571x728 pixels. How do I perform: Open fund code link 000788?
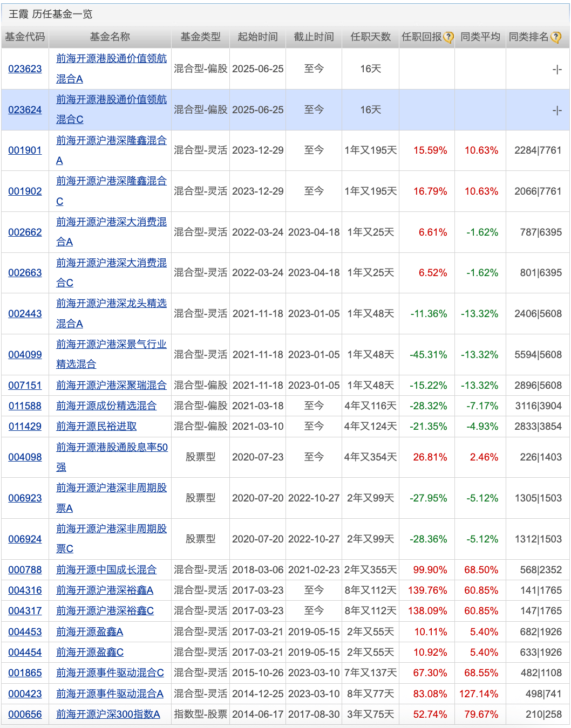click(x=25, y=569)
